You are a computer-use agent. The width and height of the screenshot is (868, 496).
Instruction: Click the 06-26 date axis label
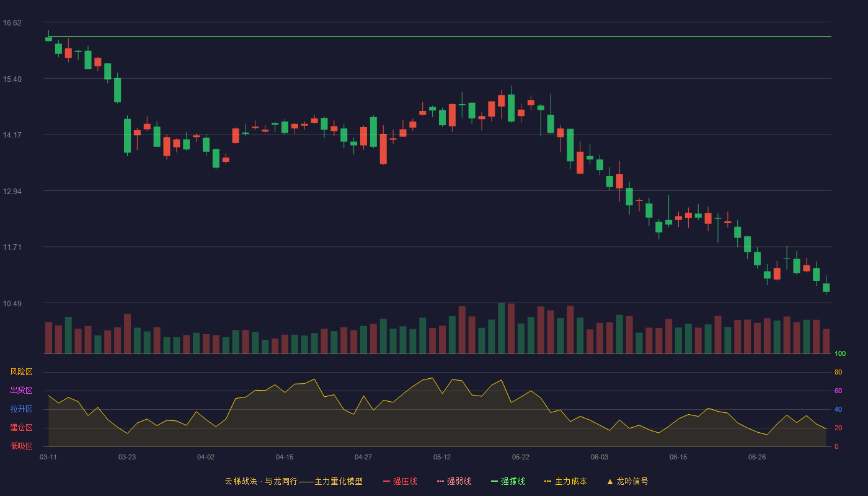757,457
